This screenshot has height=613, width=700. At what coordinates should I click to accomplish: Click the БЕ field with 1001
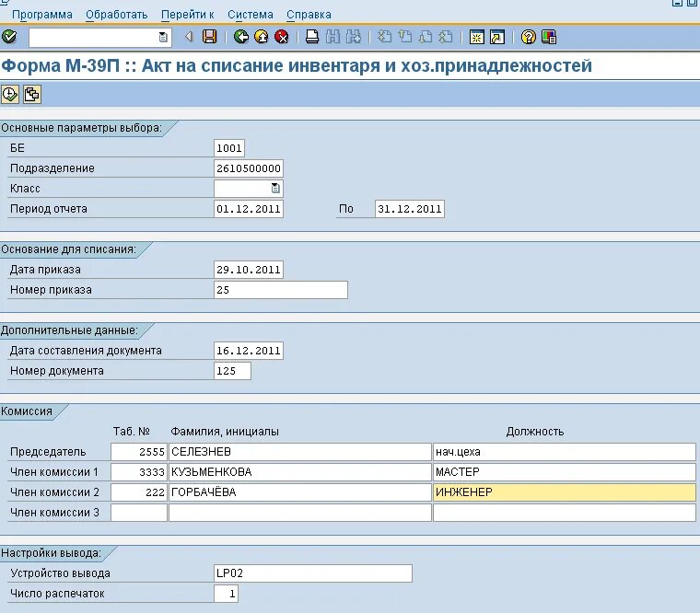pos(229,148)
